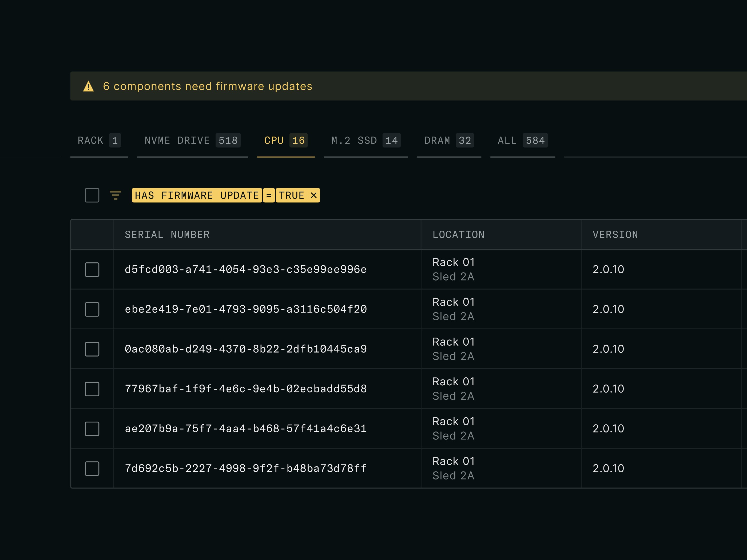The width and height of the screenshot is (747, 560).
Task: Switch to the M.2 SSD tab
Action: click(x=366, y=141)
